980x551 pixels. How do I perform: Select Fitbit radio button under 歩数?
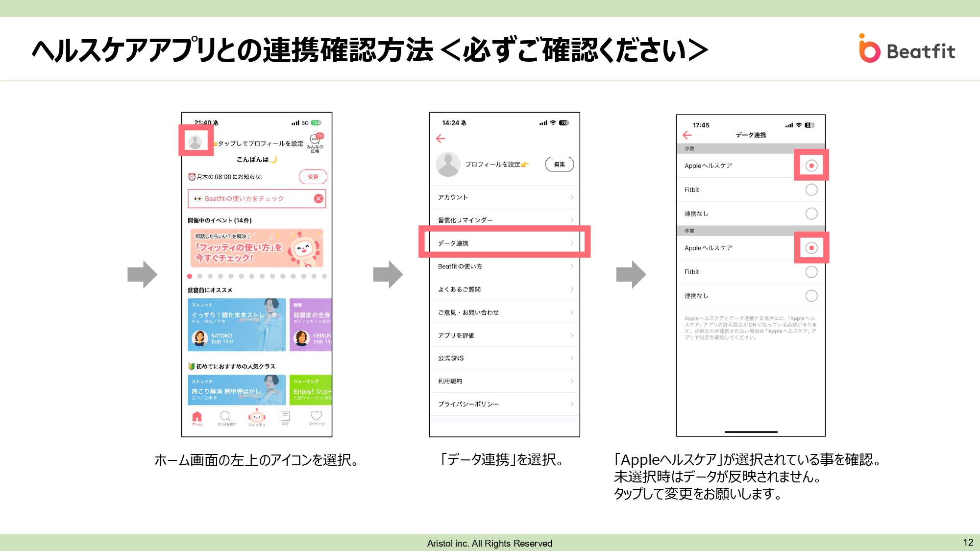click(811, 190)
